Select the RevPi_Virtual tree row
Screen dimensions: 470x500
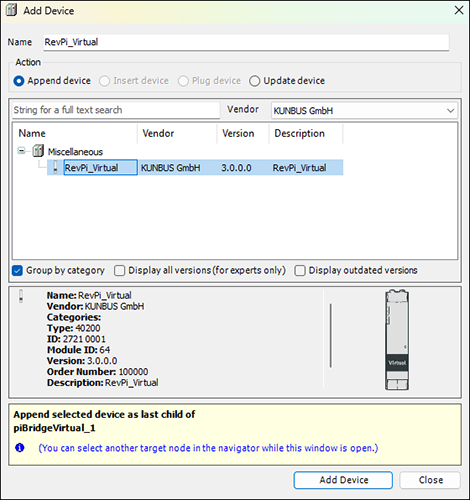coord(195,167)
